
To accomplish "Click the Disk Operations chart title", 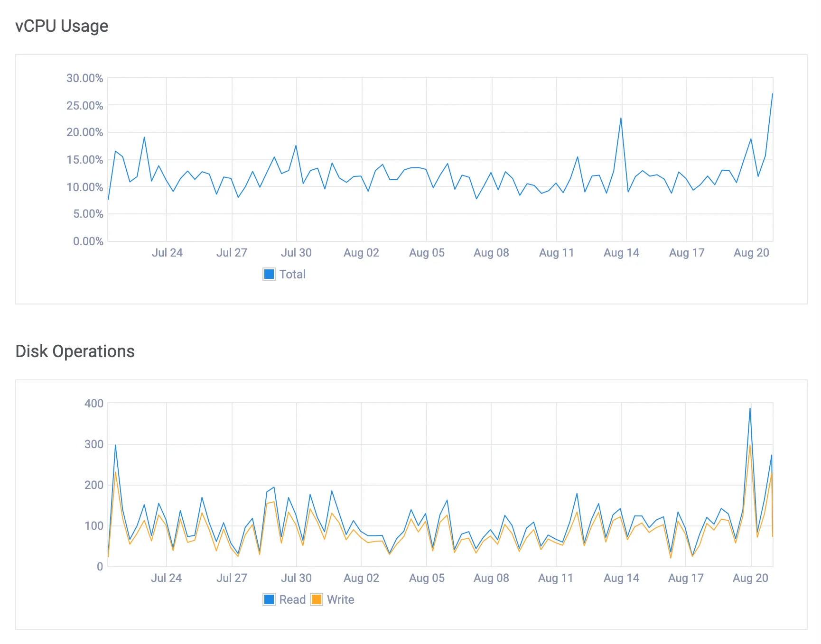I will pos(75,351).
